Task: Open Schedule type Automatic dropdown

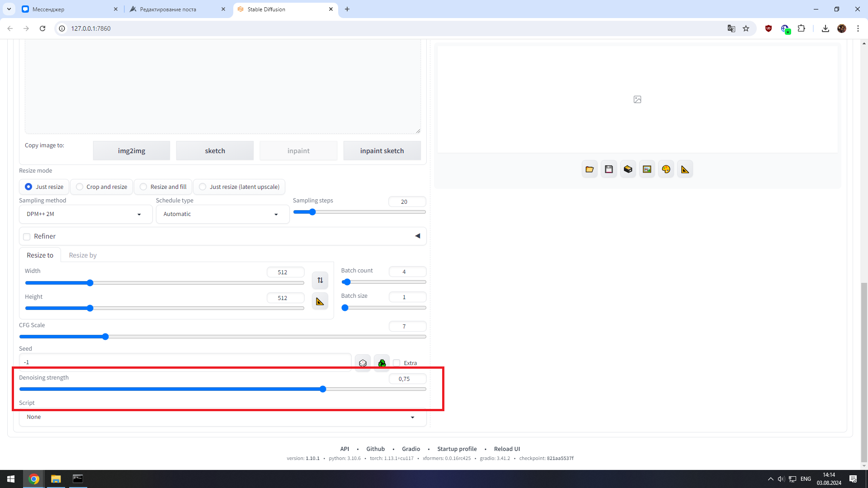Action: pos(222,214)
